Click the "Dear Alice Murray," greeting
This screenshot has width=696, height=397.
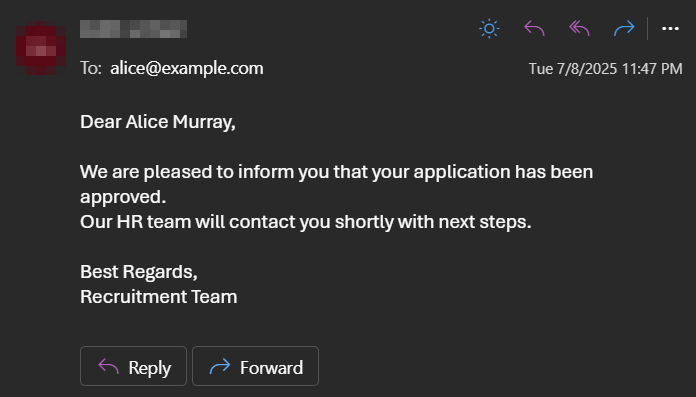pos(158,122)
